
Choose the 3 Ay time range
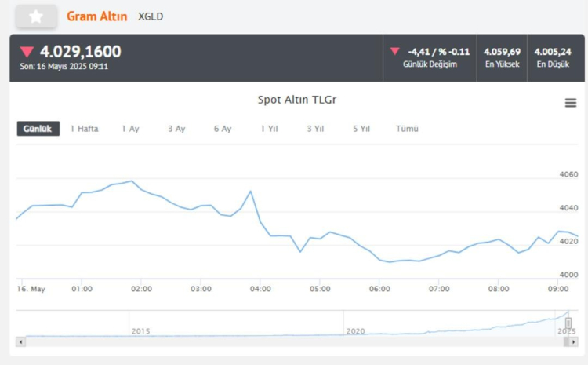(x=176, y=129)
